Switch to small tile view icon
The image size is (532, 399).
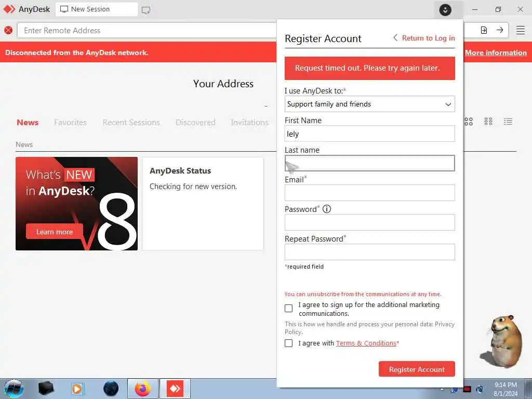coord(488,122)
